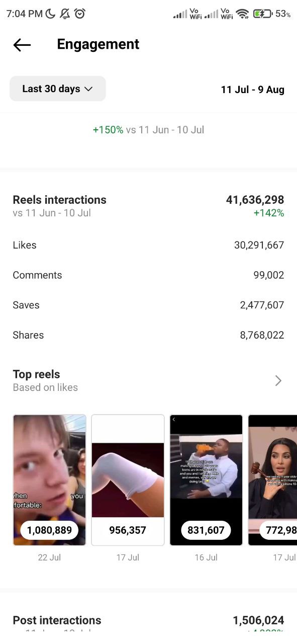Open the reel with 956,357 likes
The height and width of the screenshot is (644, 297).
tap(128, 480)
